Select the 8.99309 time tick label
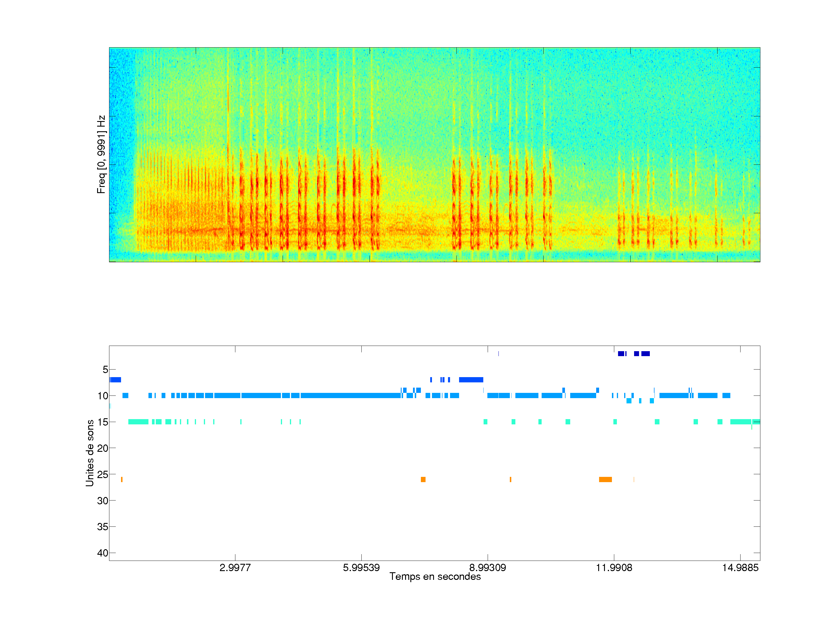Image resolution: width=840 pixels, height=630 pixels. (x=488, y=568)
